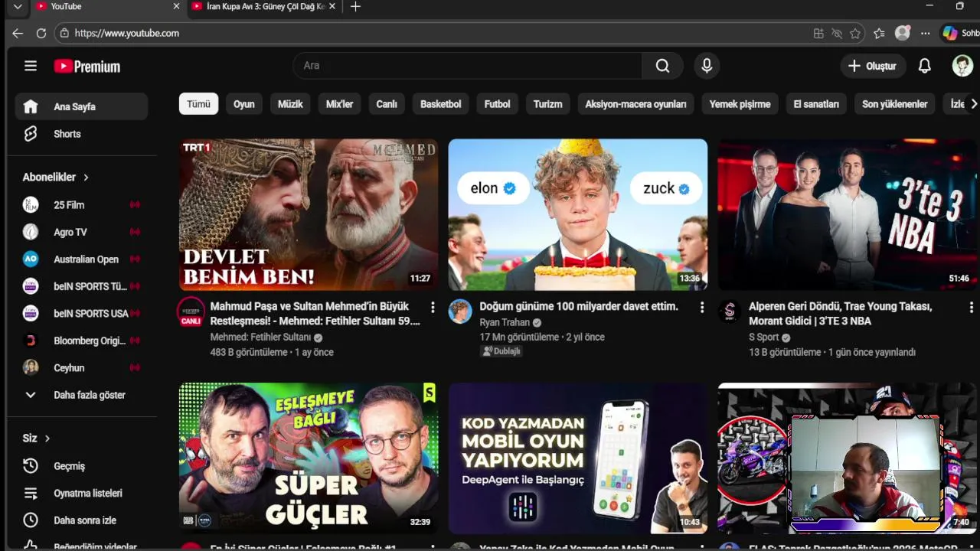
Task: Select the Basketbol filter chip
Action: click(x=441, y=104)
